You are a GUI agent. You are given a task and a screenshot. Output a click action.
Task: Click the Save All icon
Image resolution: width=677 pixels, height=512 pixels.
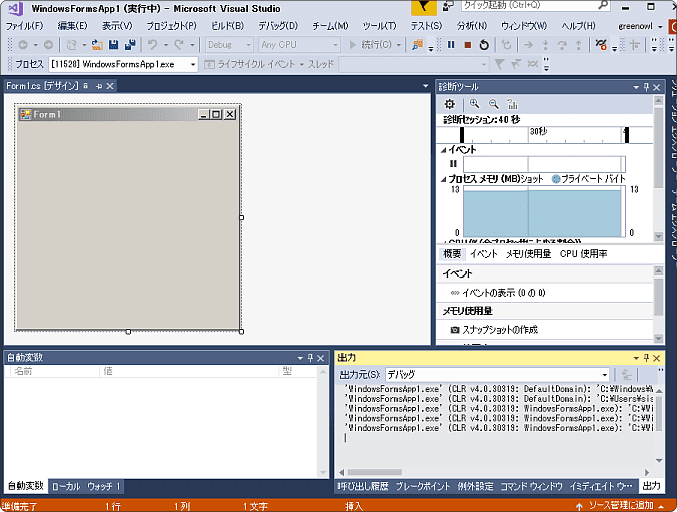[130, 44]
